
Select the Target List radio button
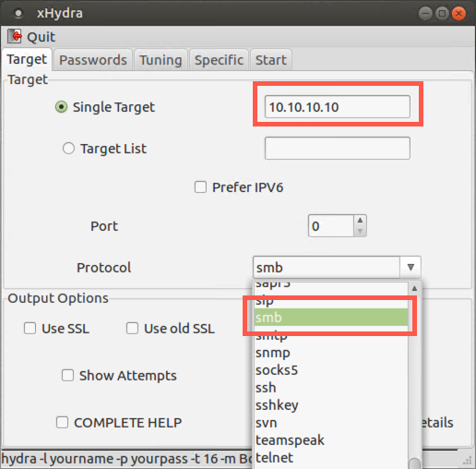tap(68, 149)
